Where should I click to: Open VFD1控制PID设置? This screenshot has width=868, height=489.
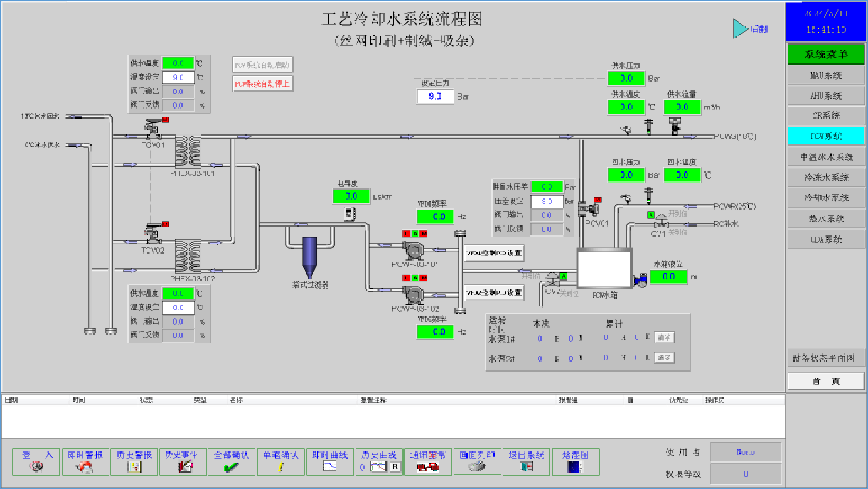[x=494, y=253]
